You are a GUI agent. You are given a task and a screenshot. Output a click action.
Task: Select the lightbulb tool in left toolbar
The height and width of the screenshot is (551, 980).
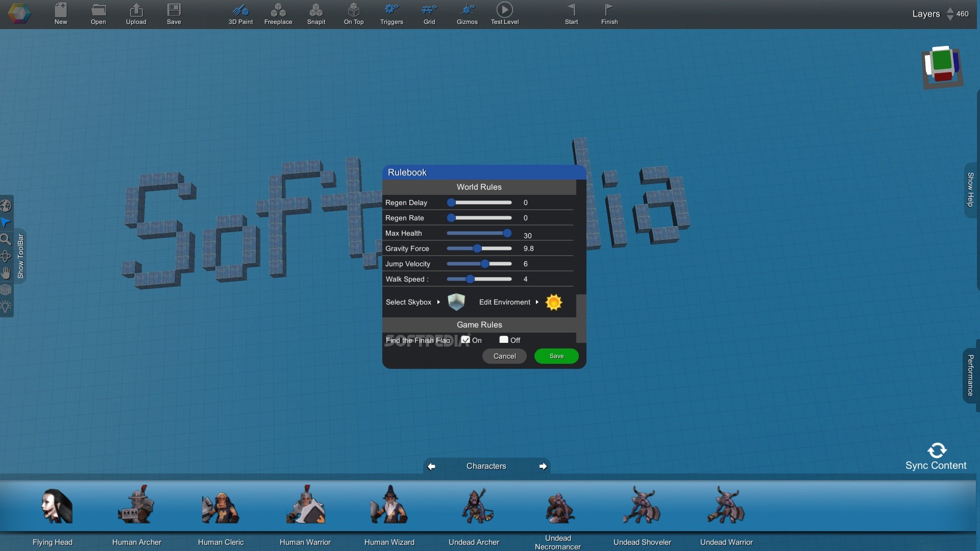coord(6,307)
